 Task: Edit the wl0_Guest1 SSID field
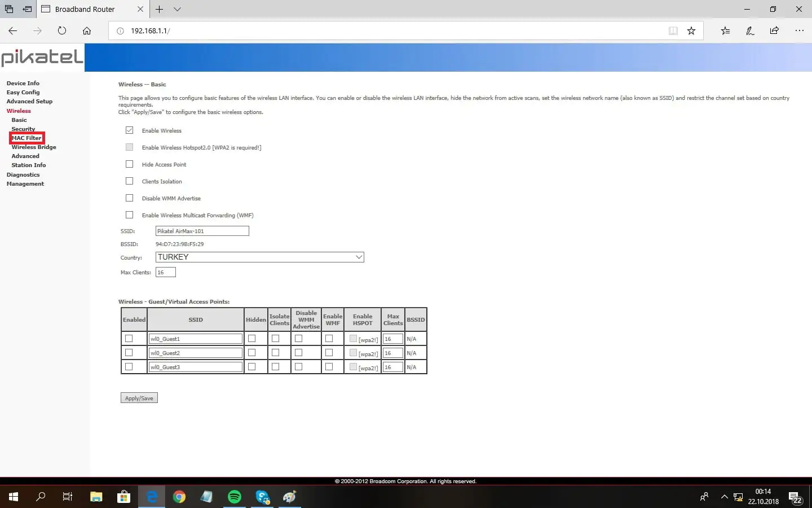point(196,339)
